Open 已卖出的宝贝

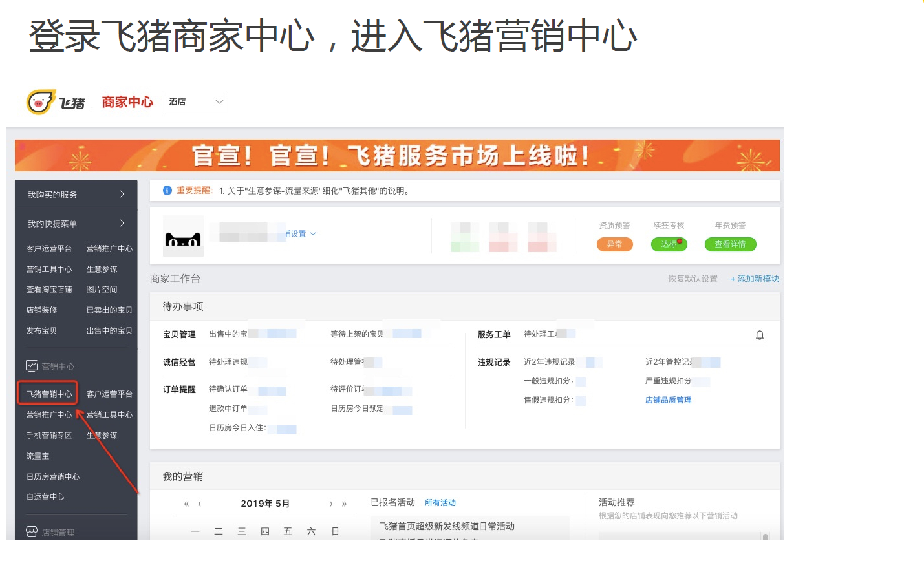click(x=109, y=310)
